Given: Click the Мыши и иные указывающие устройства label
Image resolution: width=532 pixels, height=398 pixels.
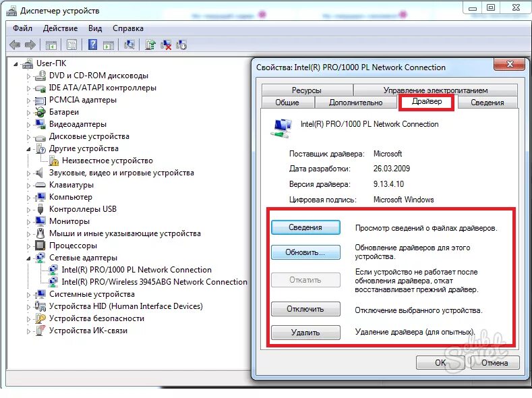Looking at the screenshot, I should click(125, 233).
